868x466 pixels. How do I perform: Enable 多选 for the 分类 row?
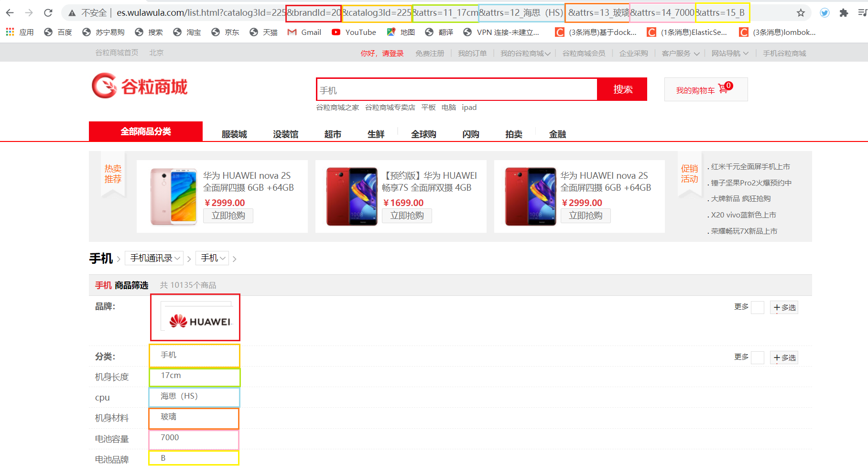784,358
